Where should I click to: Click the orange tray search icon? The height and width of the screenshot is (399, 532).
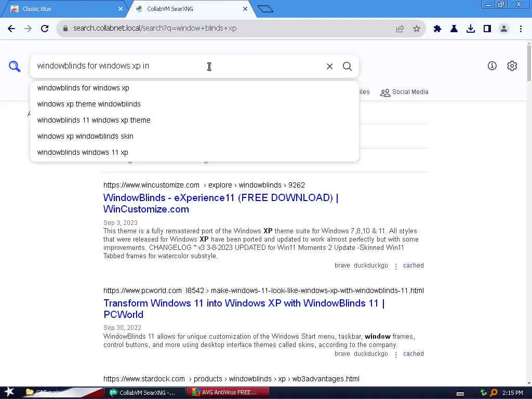click(494, 393)
